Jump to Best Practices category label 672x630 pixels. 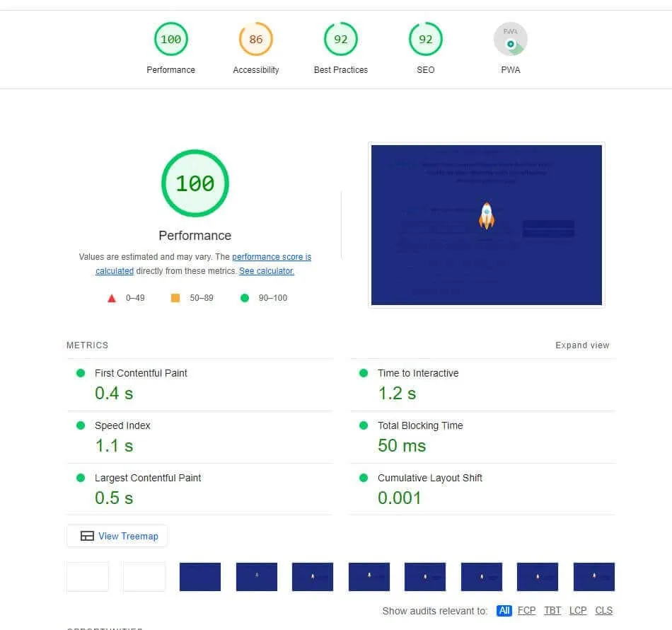341,70
